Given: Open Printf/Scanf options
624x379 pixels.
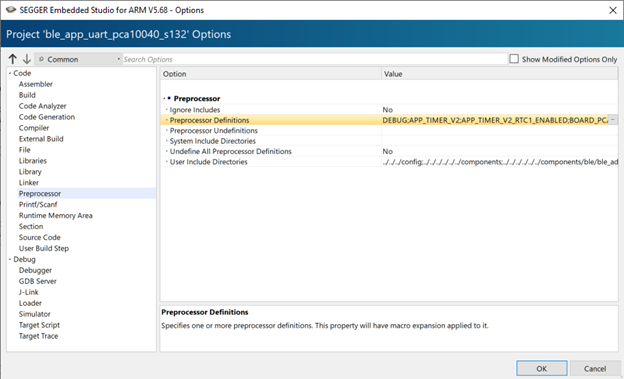Looking at the screenshot, I should [x=38, y=205].
